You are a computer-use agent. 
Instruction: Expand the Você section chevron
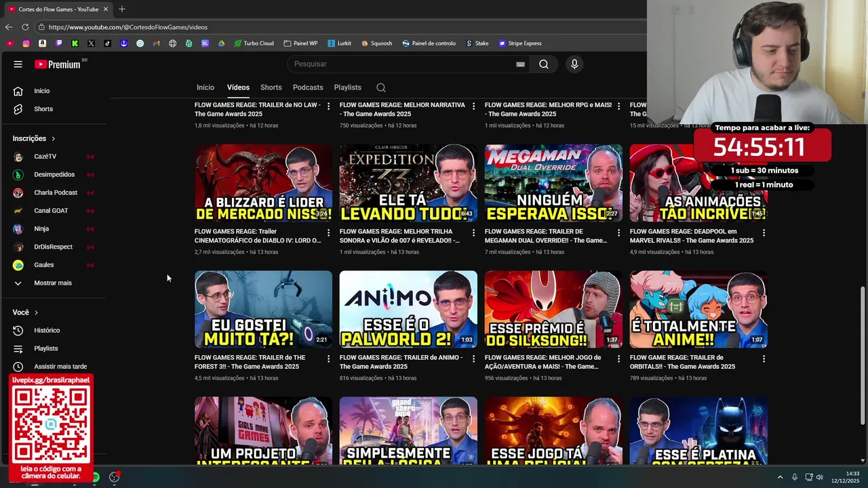[36, 312]
